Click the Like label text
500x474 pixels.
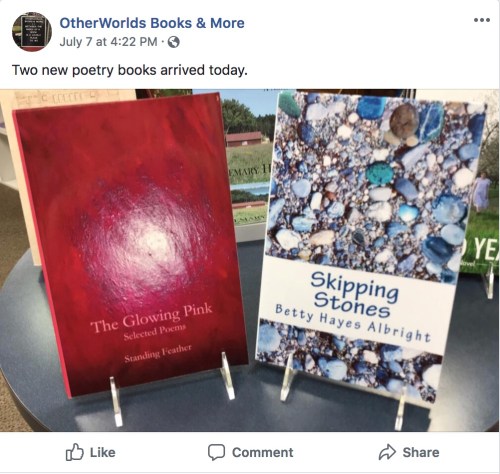click(103, 452)
